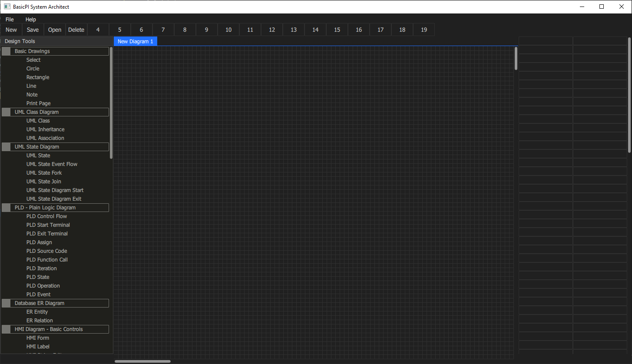Viewport: 632px width, 364px height.
Task: Open the File menu
Action: tap(10, 20)
